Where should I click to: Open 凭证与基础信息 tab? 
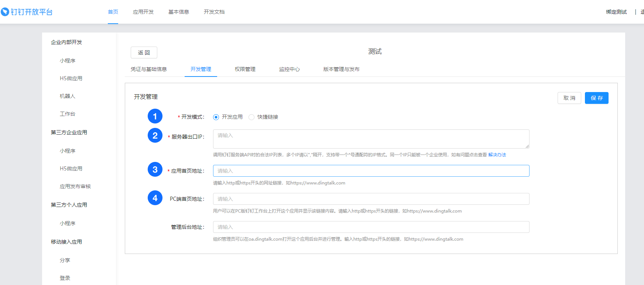148,69
